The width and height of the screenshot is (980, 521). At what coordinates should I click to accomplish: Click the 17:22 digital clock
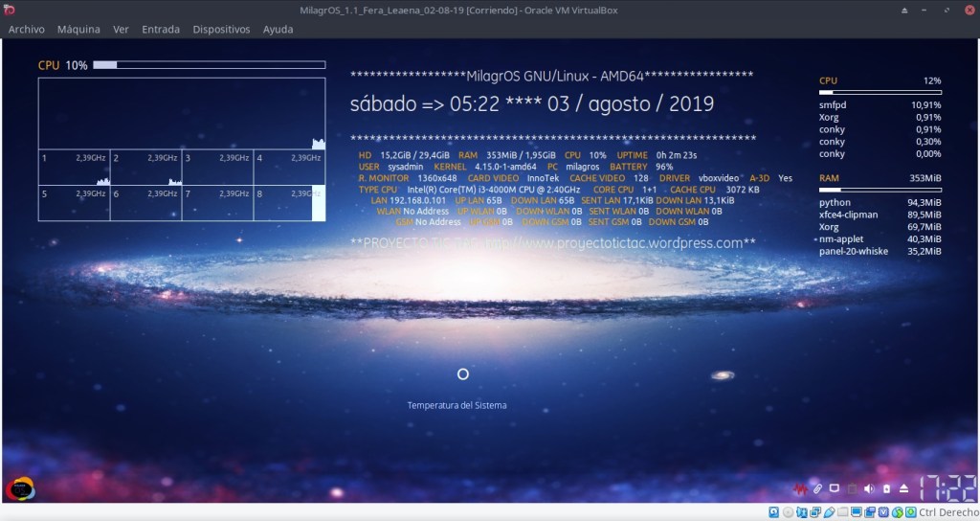(x=947, y=488)
